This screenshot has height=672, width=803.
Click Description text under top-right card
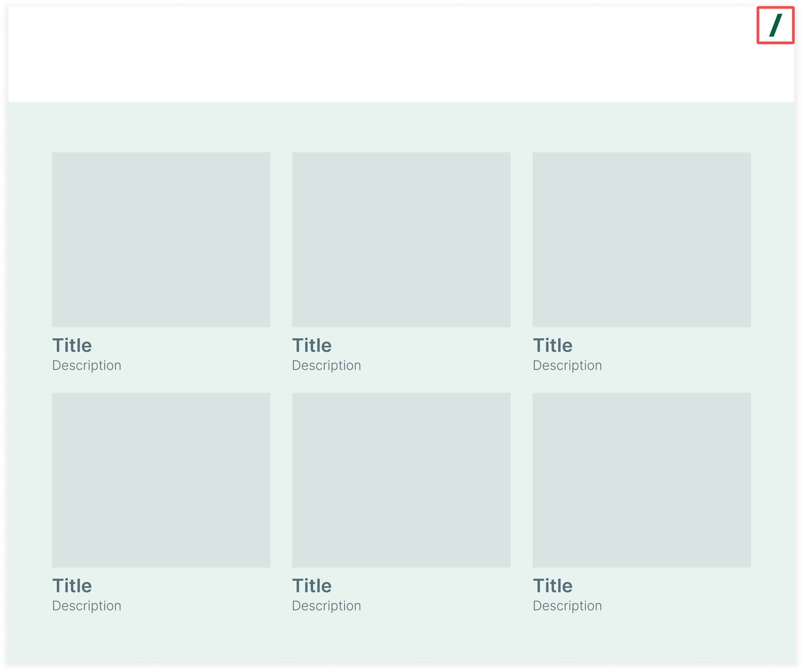coord(567,365)
